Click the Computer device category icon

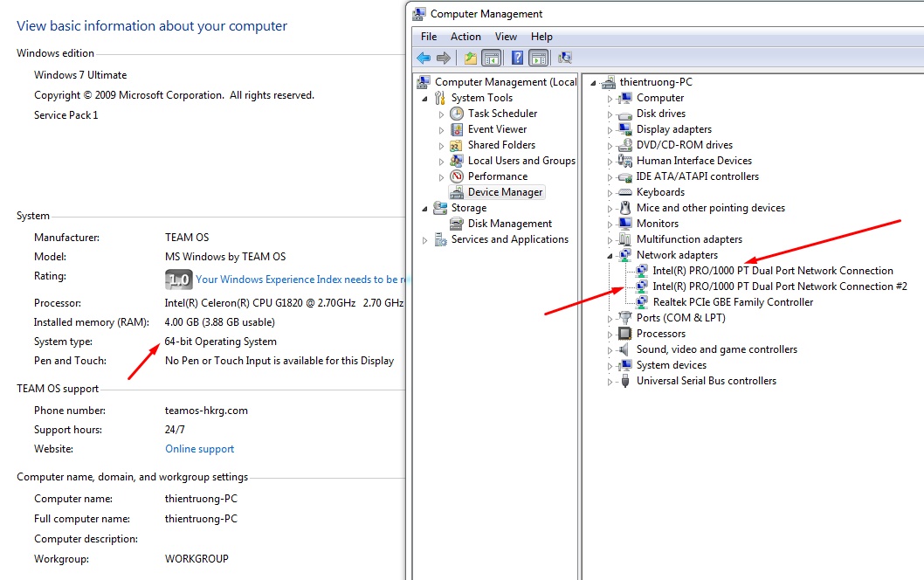point(625,98)
